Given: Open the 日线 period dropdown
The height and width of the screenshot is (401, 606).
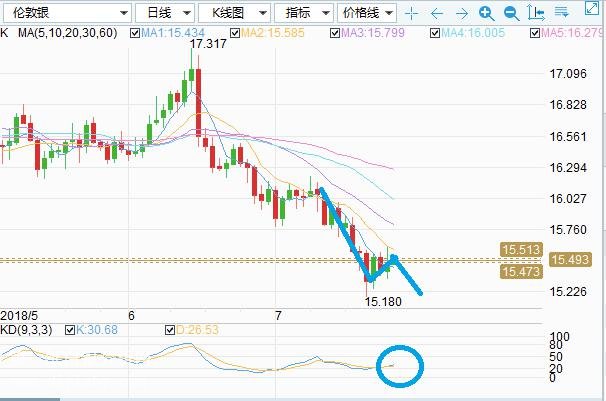Looking at the screenshot, I should pos(165,13).
